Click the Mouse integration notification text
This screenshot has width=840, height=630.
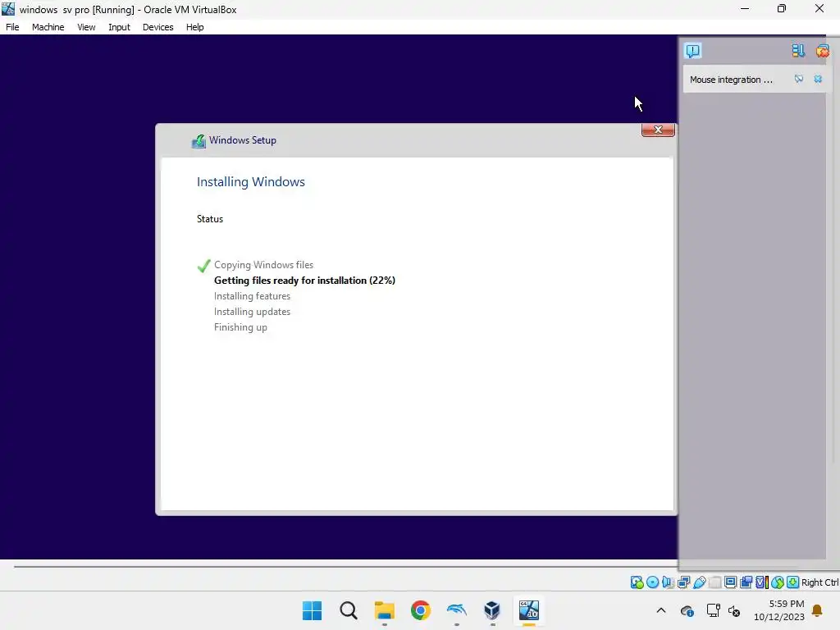731,80
